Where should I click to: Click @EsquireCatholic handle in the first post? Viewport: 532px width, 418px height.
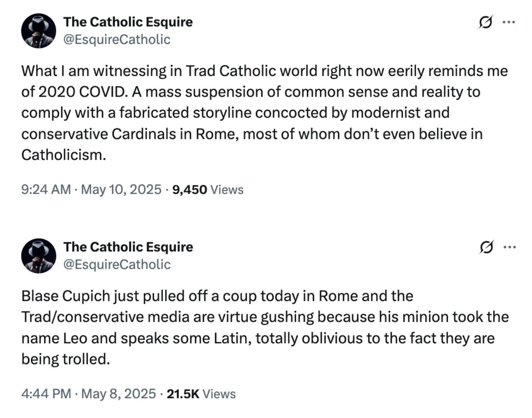pyautogui.click(x=116, y=40)
